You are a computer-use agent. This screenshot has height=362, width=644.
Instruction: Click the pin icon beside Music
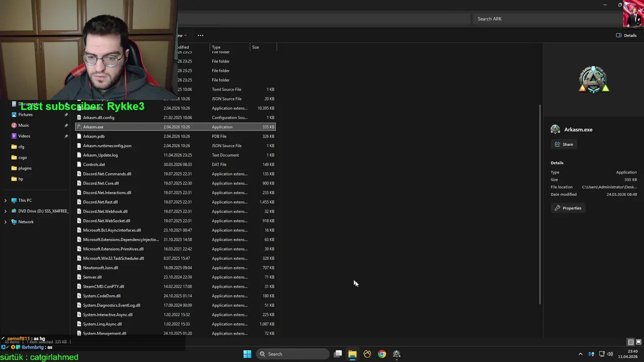point(66,125)
